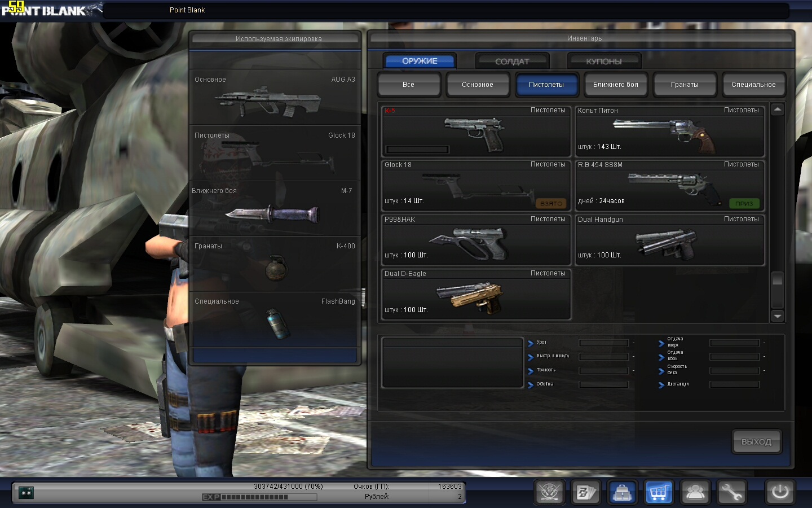Screen dimensions: 812x508
Task: Click the chat icon beside the EXP bar
Action: (x=26, y=492)
